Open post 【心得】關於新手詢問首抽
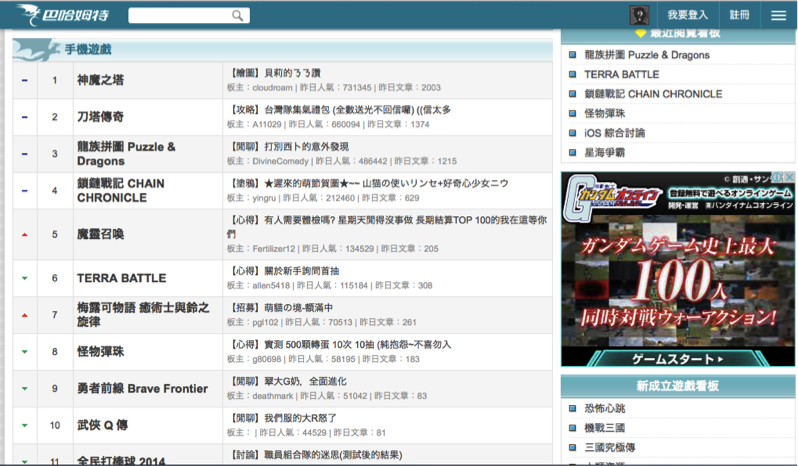 coord(283,271)
